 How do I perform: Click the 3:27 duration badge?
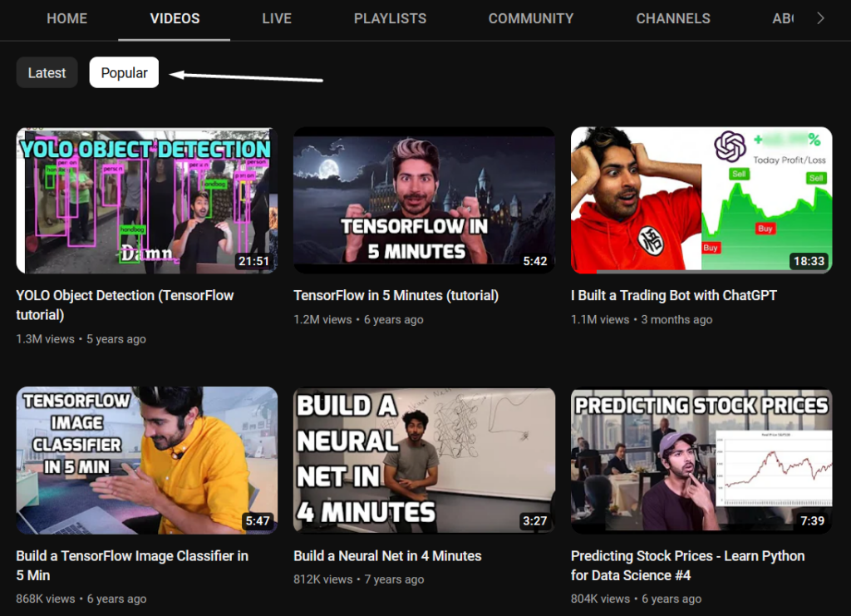point(534,521)
